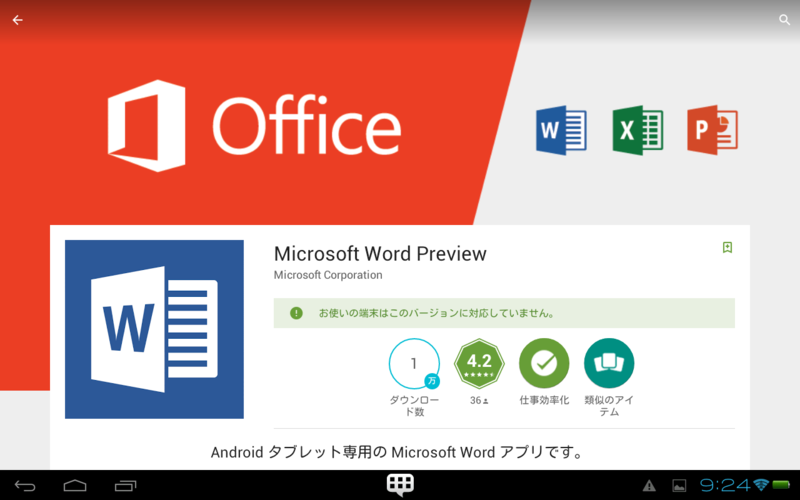The height and width of the screenshot is (500, 800).
Task: Open ratings via the 4.2 badge
Action: coord(479,364)
